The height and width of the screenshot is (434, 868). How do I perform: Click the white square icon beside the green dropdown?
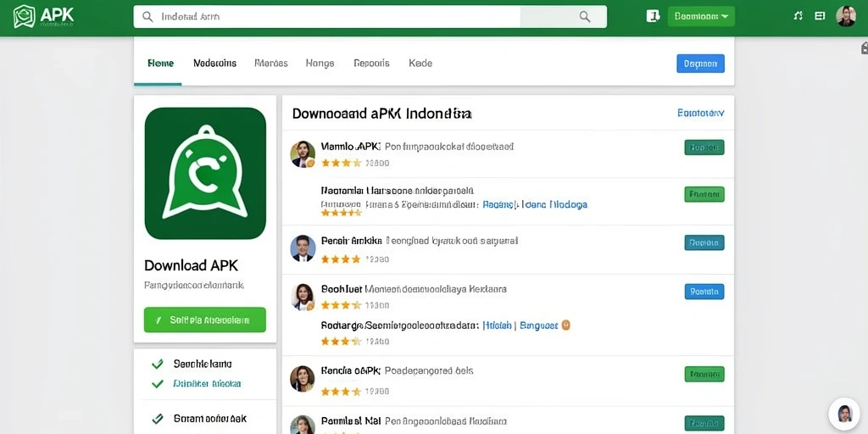coord(653,16)
